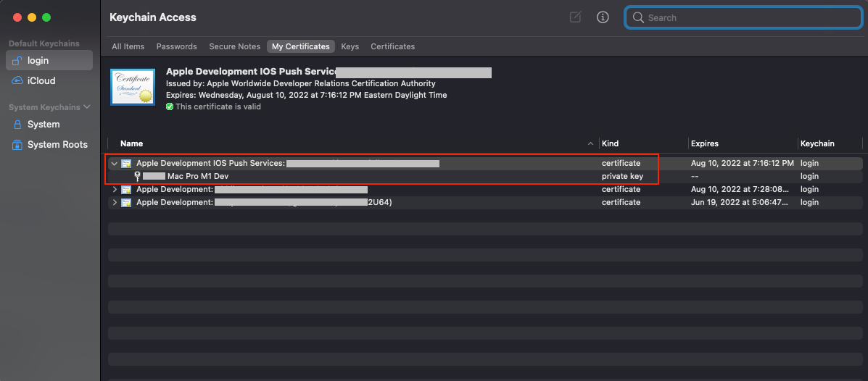Sort by the Keychain column header
Screen dimensions: 868x381
(818, 143)
